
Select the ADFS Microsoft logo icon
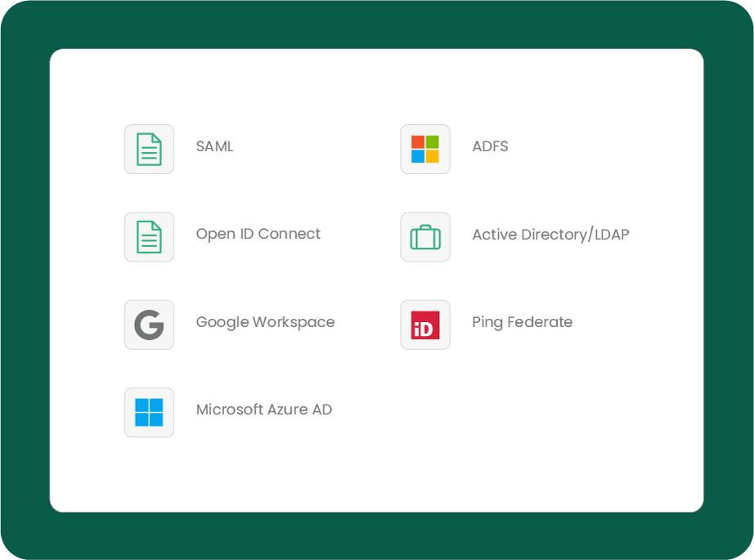[425, 149]
